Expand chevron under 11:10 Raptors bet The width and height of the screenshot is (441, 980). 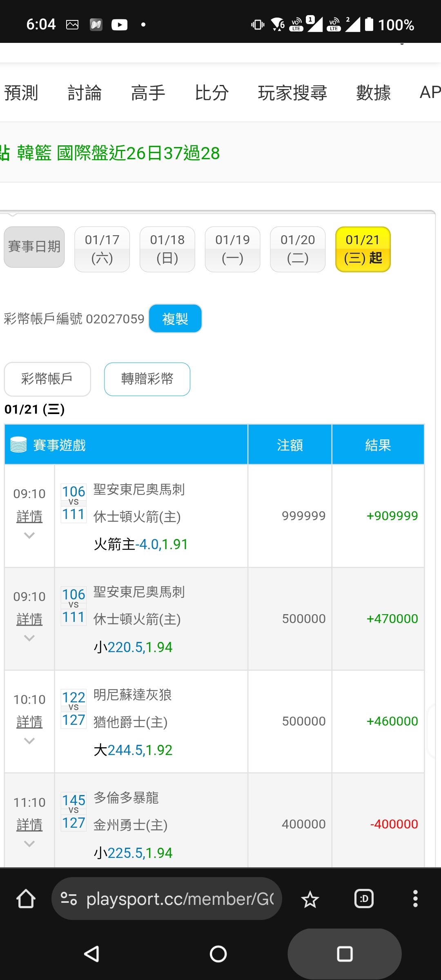tap(29, 844)
